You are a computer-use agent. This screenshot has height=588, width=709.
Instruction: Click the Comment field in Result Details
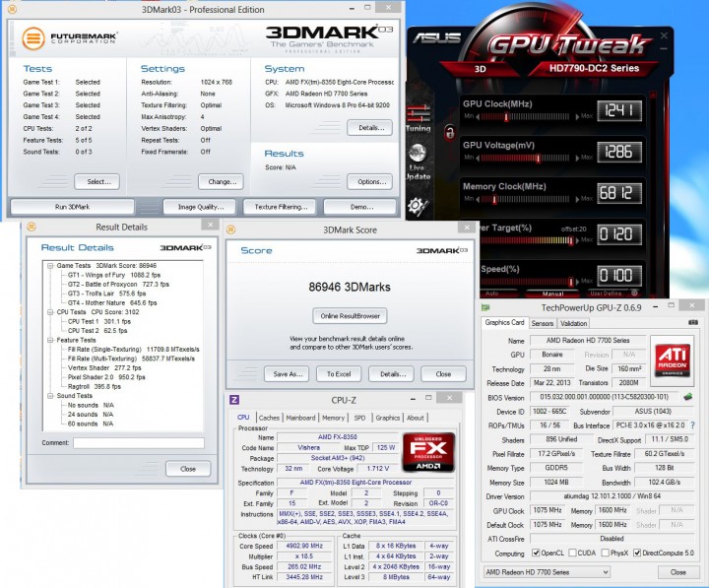(x=139, y=443)
